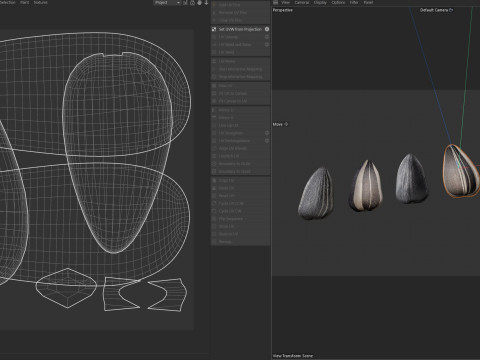
Task: Open the Move tool indicator in viewport
Action: point(280,124)
